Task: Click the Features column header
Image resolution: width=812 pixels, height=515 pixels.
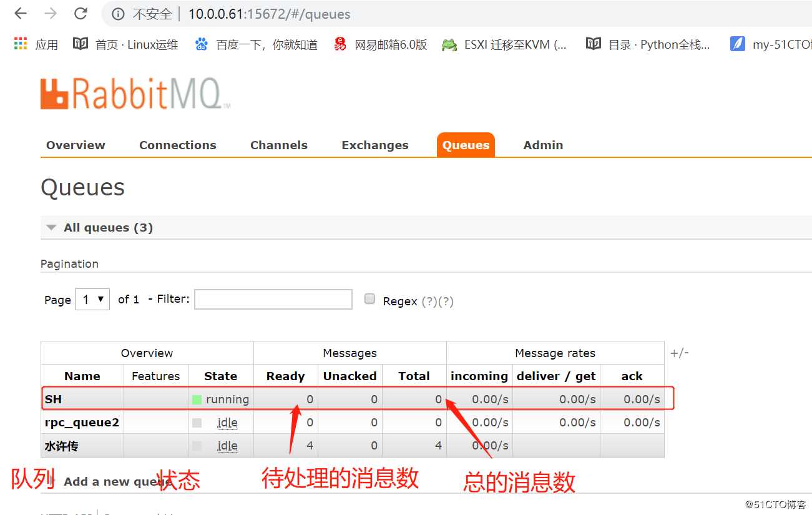Action: (156, 376)
